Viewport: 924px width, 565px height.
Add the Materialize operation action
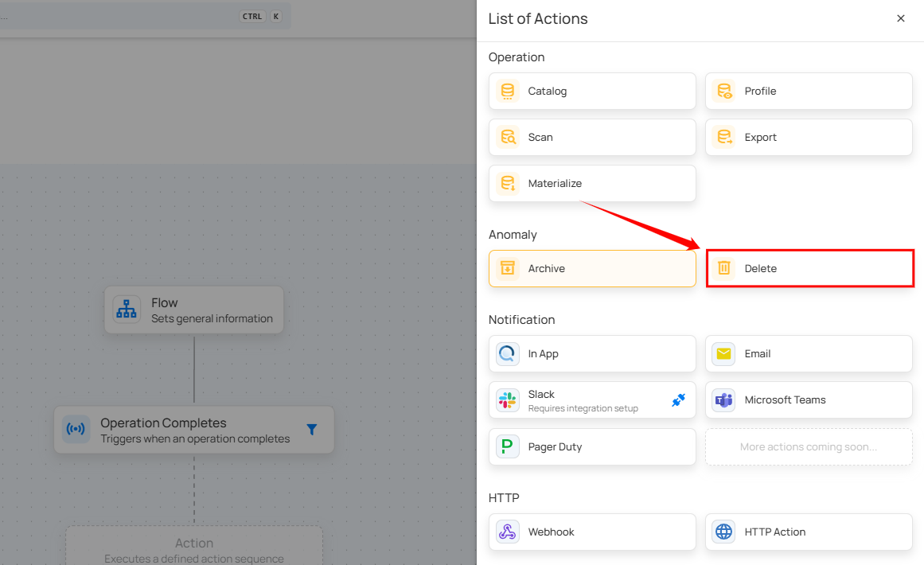point(592,184)
